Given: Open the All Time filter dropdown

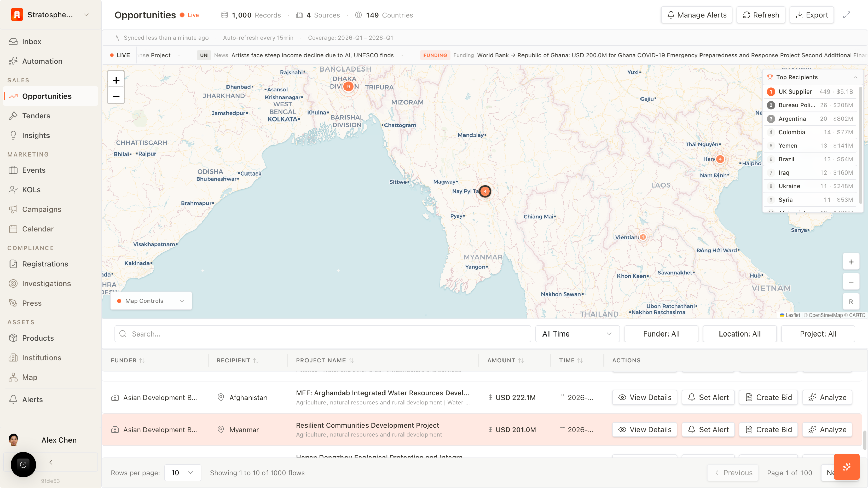Looking at the screenshot, I should 577,334.
